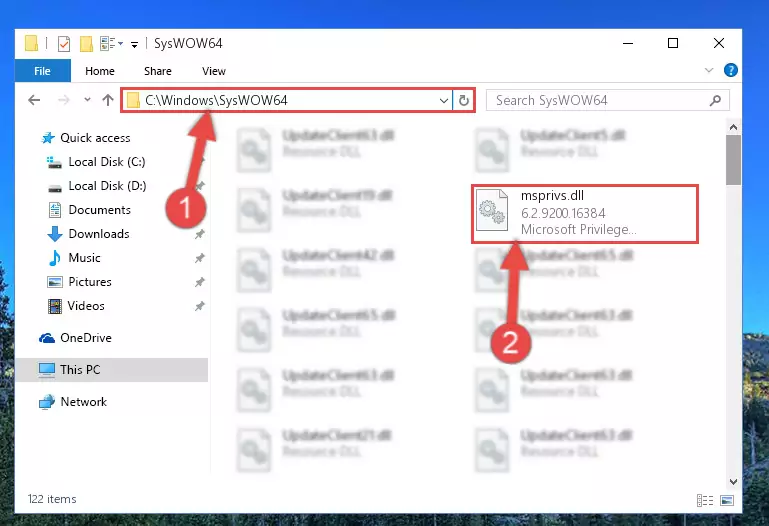
Task: Open the recent locations dropdown arrow
Action: 87,100
